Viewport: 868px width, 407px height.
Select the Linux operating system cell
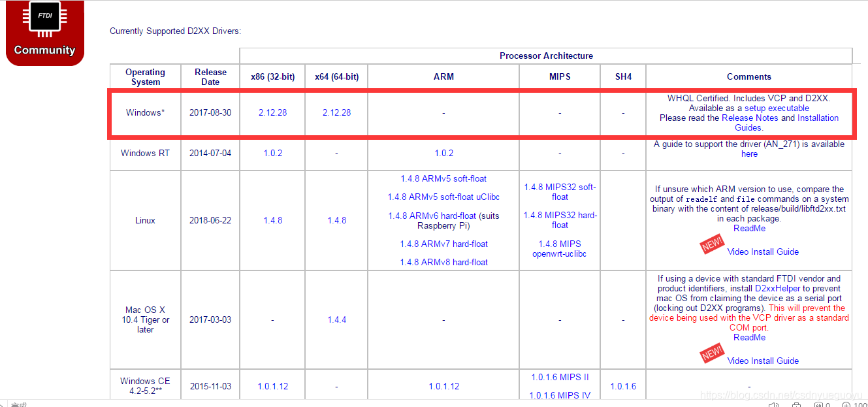coord(145,220)
